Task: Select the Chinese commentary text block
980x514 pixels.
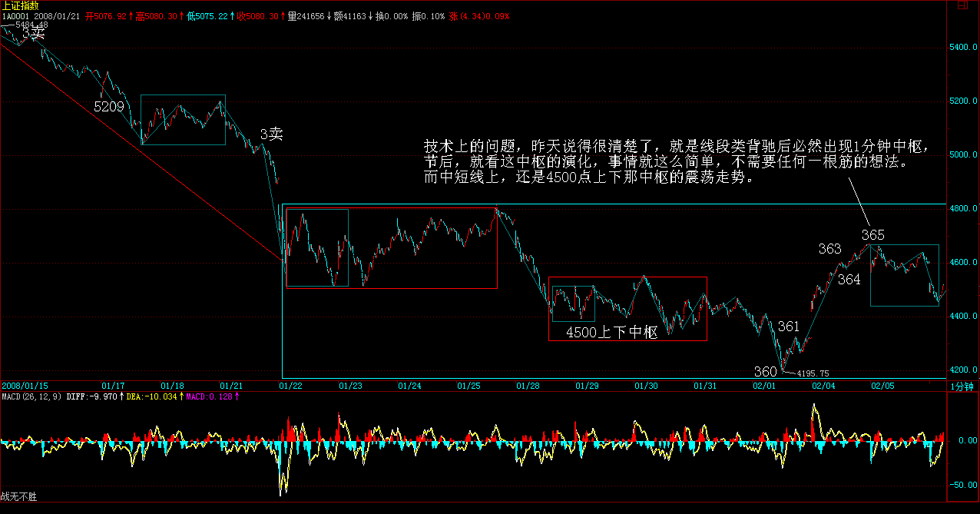Action: (677, 162)
